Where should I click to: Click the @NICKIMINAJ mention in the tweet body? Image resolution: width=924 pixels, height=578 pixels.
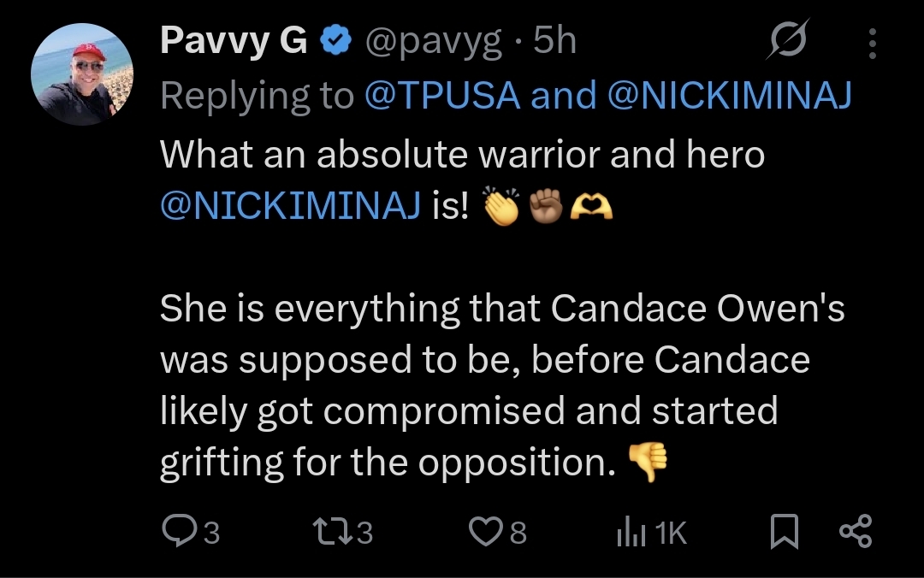tap(290, 209)
